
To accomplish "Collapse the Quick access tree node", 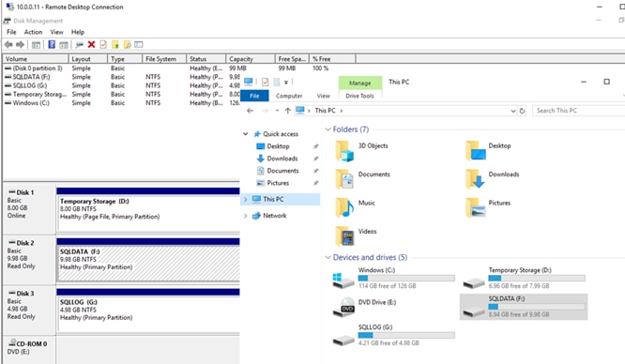I will point(246,134).
